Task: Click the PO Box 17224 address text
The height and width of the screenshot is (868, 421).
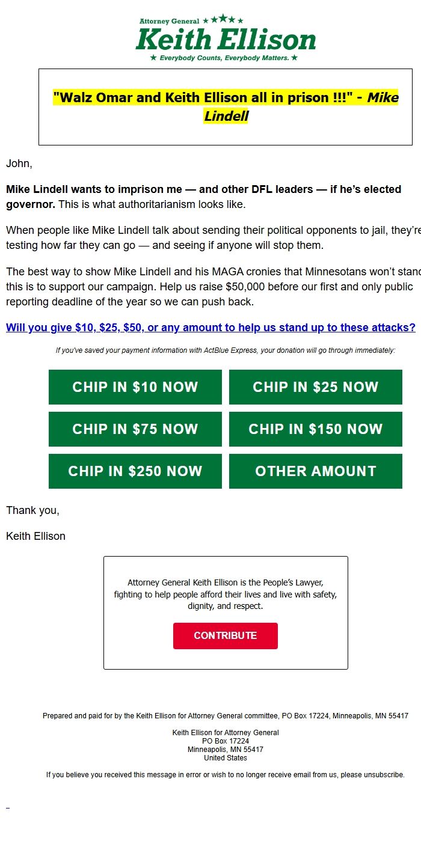Action: pyautogui.click(x=225, y=741)
